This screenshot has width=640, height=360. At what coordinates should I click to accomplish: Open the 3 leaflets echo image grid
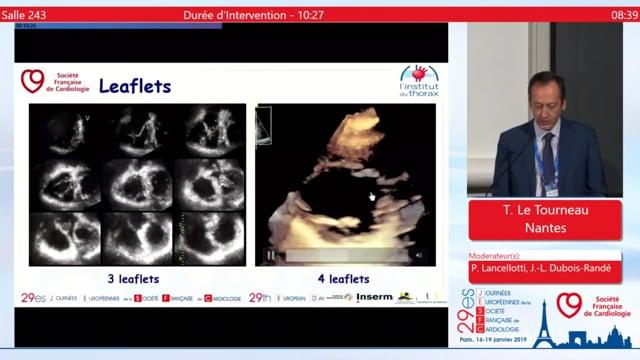[138, 185]
